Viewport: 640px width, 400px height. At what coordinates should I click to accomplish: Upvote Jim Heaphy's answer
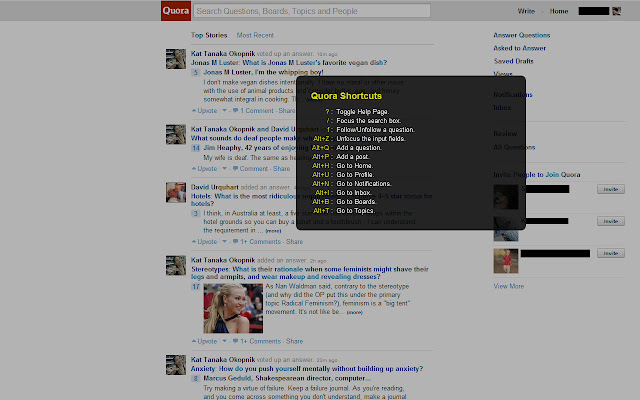[204, 169]
